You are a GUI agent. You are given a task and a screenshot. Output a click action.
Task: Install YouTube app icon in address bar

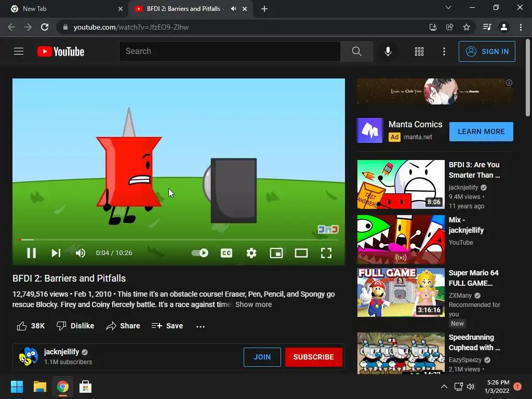tap(433, 27)
